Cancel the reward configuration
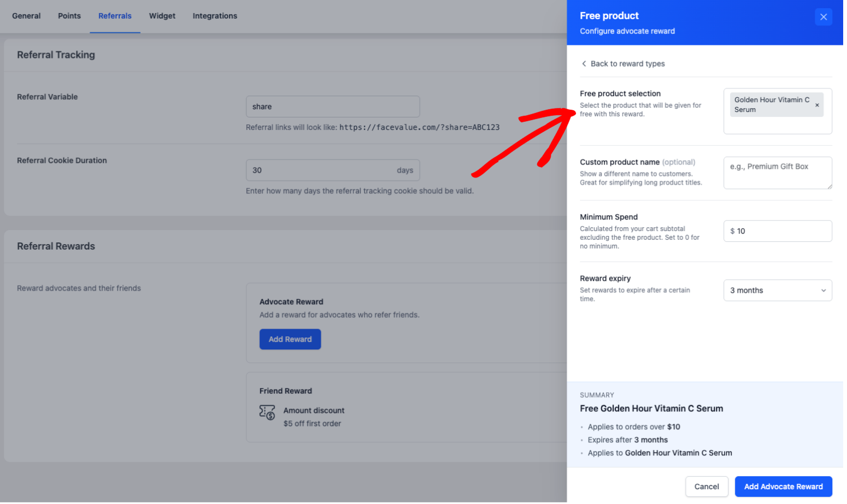This screenshot has width=847, height=504. pos(706,487)
